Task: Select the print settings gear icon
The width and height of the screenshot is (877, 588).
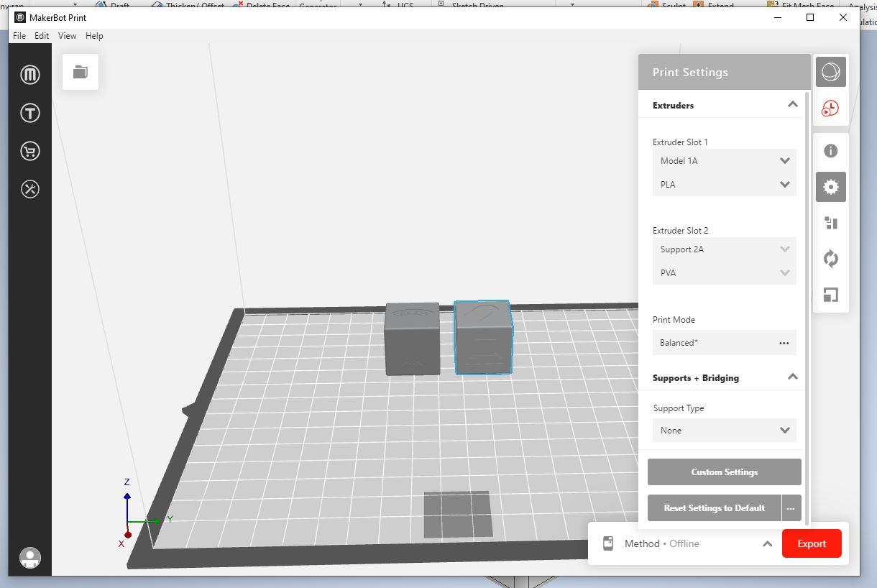Action: 830,187
